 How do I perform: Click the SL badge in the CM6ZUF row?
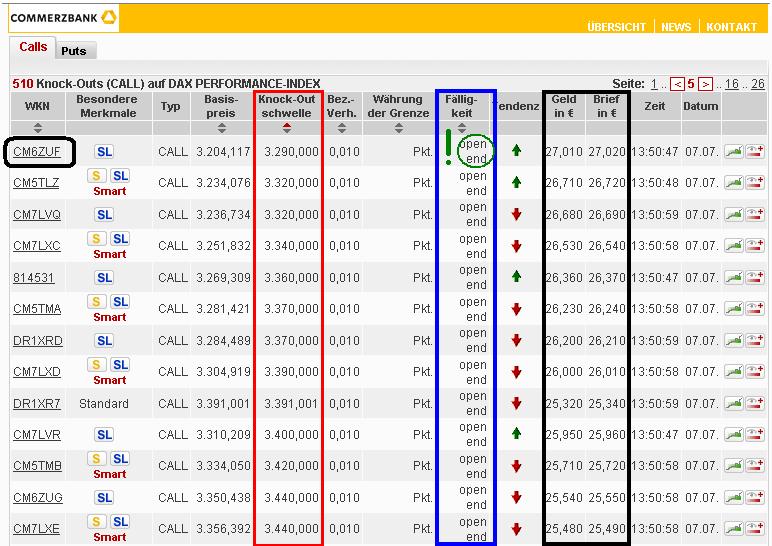pyautogui.click(x=104, y=152)
